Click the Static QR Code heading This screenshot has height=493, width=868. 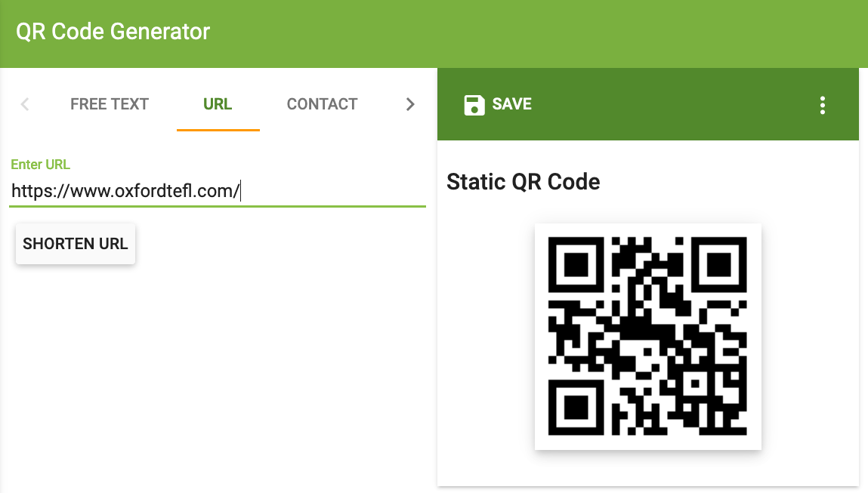(524, 182)
